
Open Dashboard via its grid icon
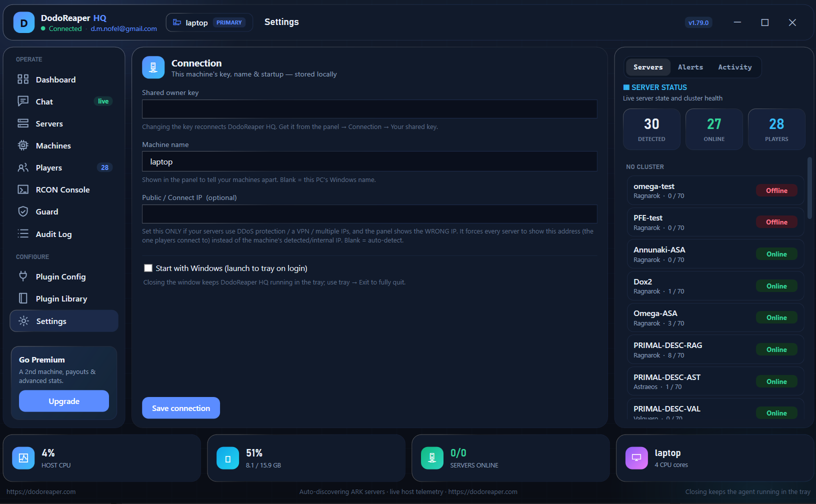[x=23, y=79]
